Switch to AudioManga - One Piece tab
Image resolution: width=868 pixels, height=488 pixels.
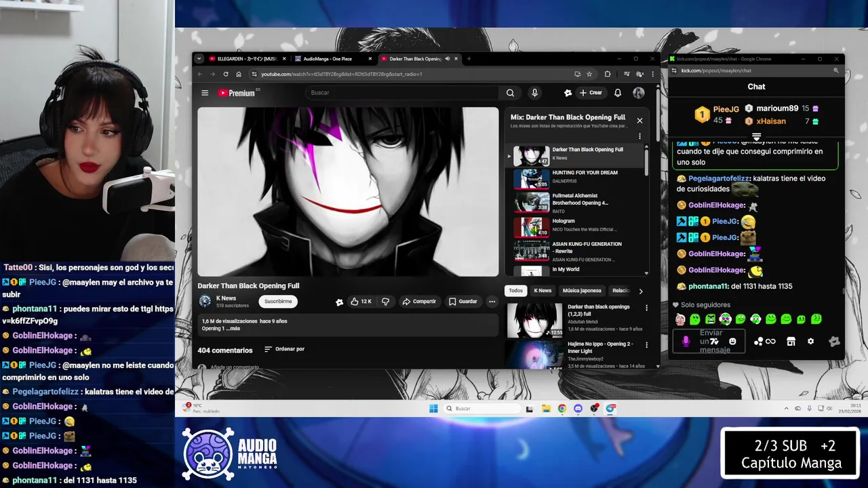coord(332,59)
